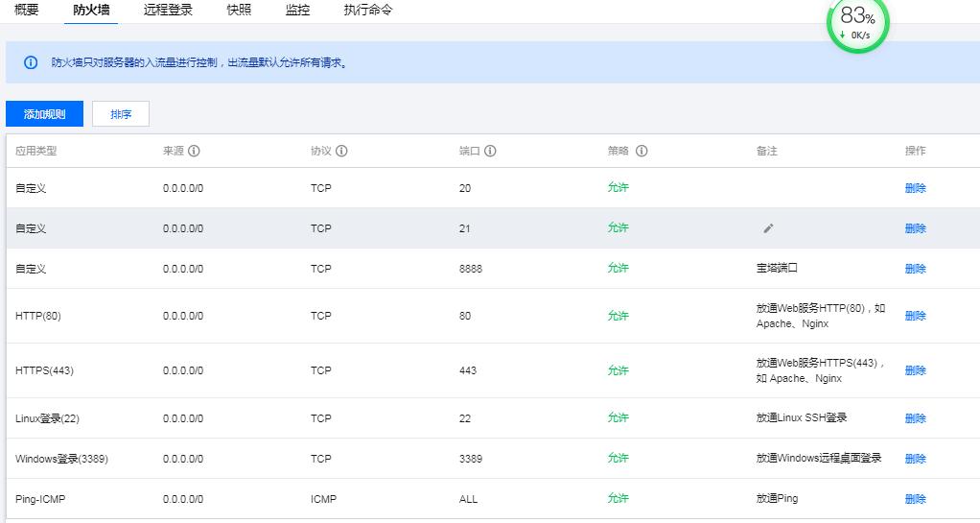Click the port 80 cell
Image resolution: width=980 pixels, height=523 pixels.
tap(465, 316)
